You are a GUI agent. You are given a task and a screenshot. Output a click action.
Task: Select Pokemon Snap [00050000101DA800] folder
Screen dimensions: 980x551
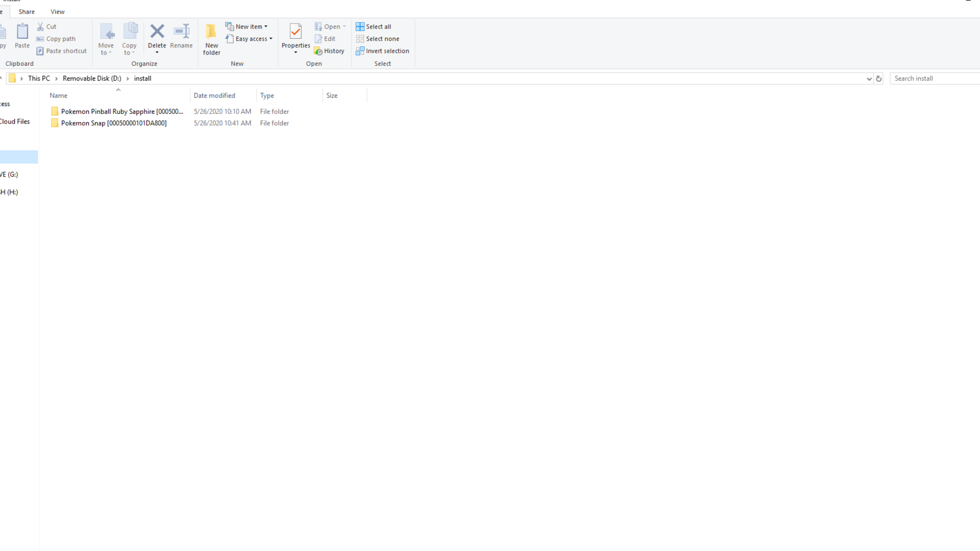(114, 123)
